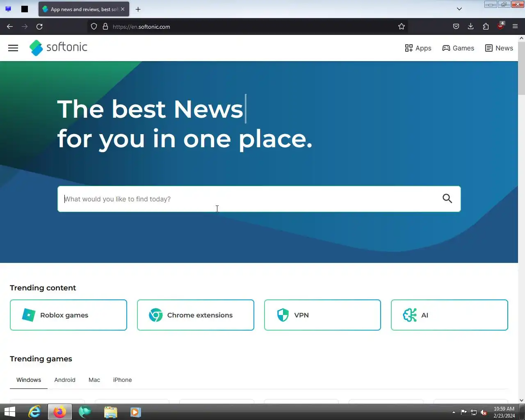Go back with browser back arrow

tap(10, 27)
